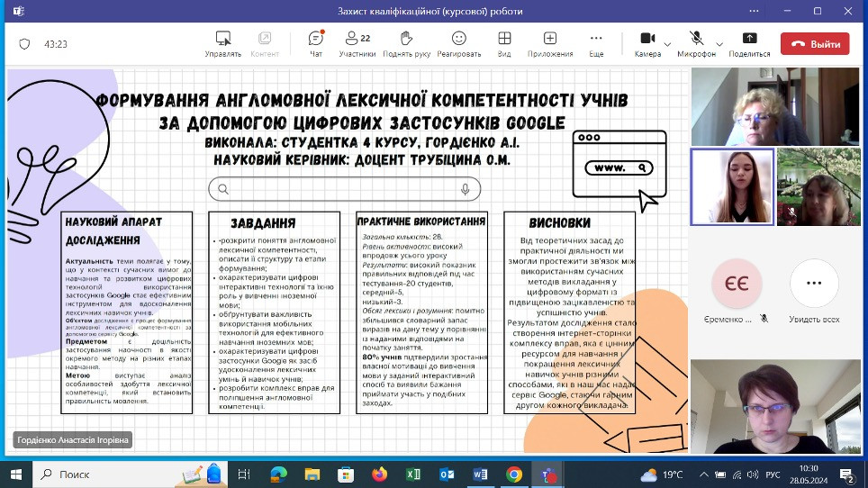The width and height of the screenshot is (868, 488).
Task: Click the Практичне використання panel on slide
Action: (x=421, y=312)
